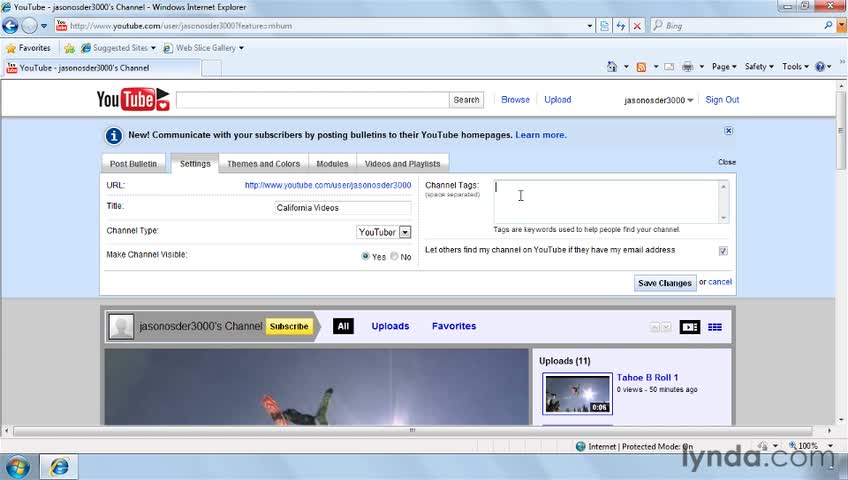Screen dimensions: 848x480
Task: Click the cancel link
Action: click(720, 282)
